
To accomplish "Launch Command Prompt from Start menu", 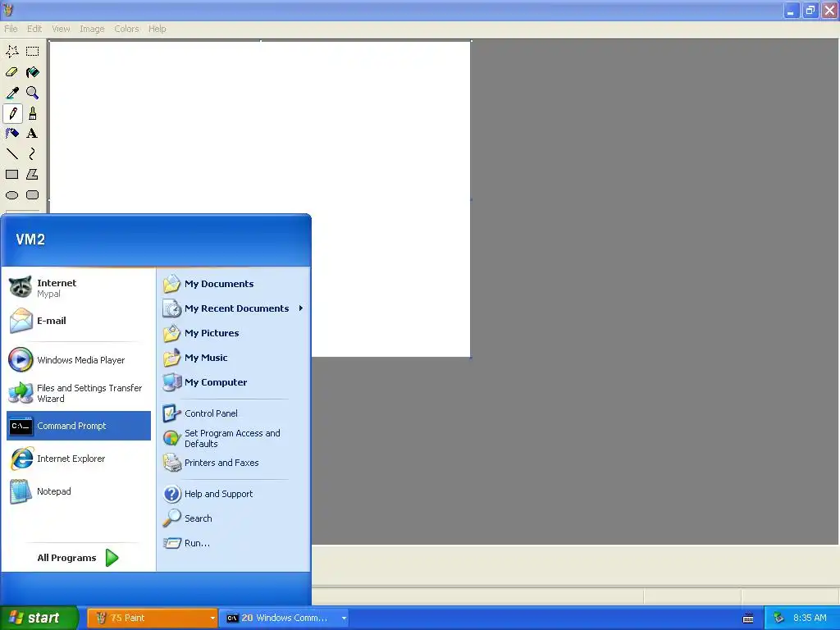I will tap(79, 426).
